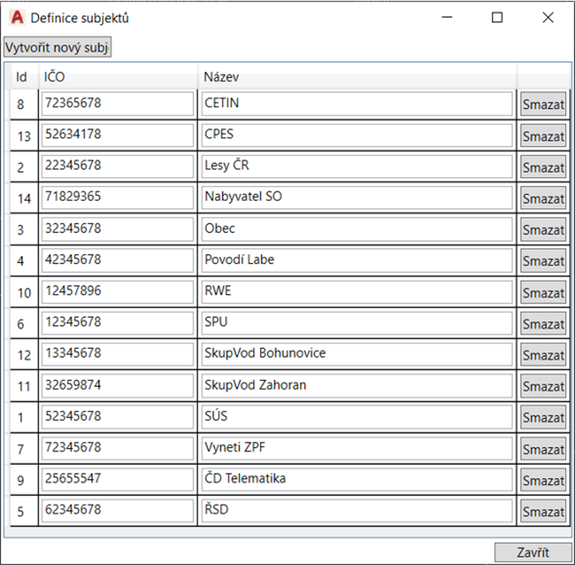Edit the IČO field 52634178
The height and width of the screenshot is (565, 575).
(x=117, y=135)
